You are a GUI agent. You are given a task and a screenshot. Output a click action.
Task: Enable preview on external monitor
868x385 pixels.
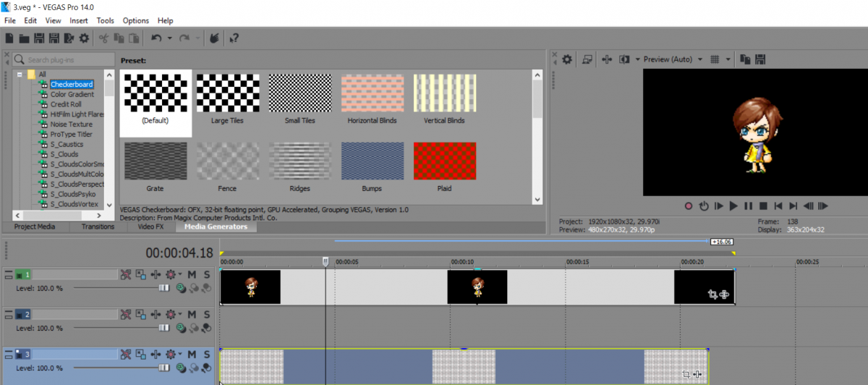(587, 59)
